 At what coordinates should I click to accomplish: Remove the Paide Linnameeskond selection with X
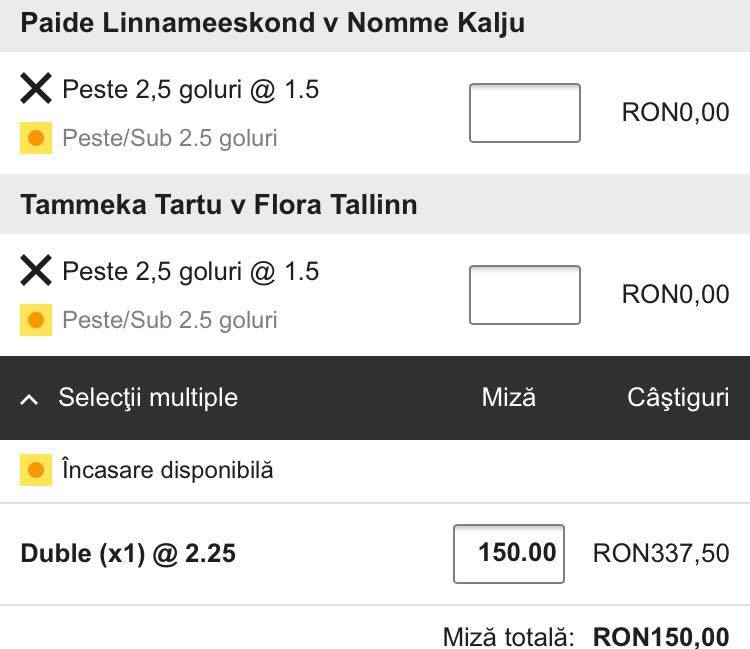pos(36,88)
